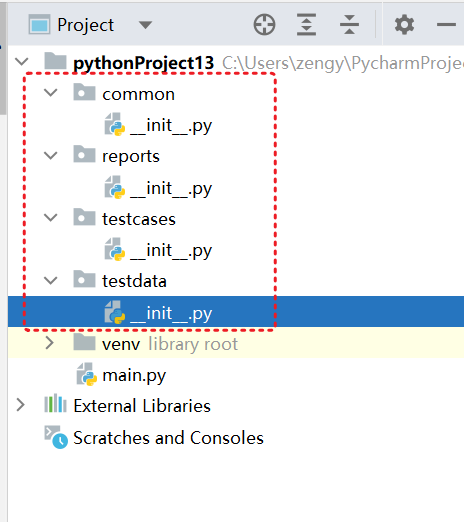Expand the External Libraries node

[x=21, y=405]
